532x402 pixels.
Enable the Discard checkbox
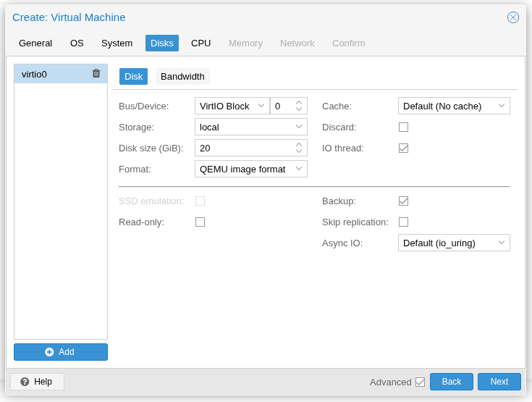point(403,127)
